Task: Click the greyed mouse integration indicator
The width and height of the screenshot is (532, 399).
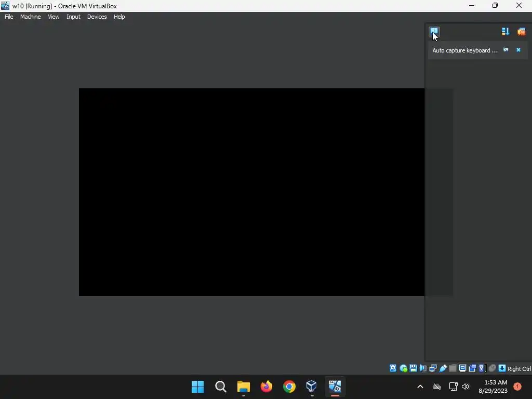Action: [493, 368]
